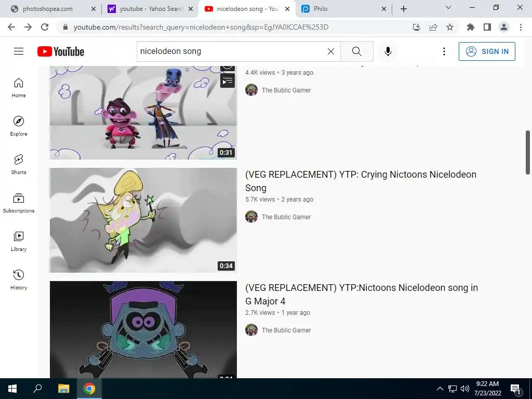Viewport: 532px width, 399px height.
Task: Open the Chrome extensions puzzle icon
Action: pyautogui.click(x=470, y=27)
